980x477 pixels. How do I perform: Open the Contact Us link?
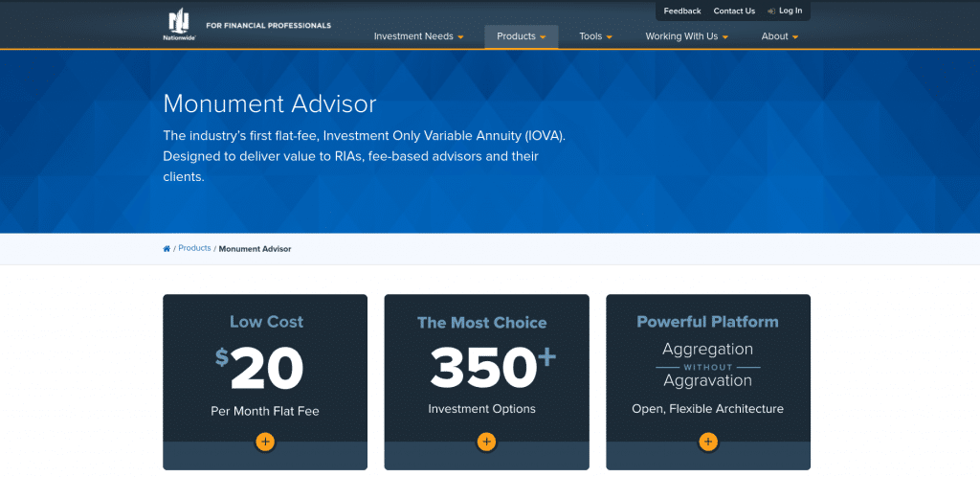tap(734, 11)
